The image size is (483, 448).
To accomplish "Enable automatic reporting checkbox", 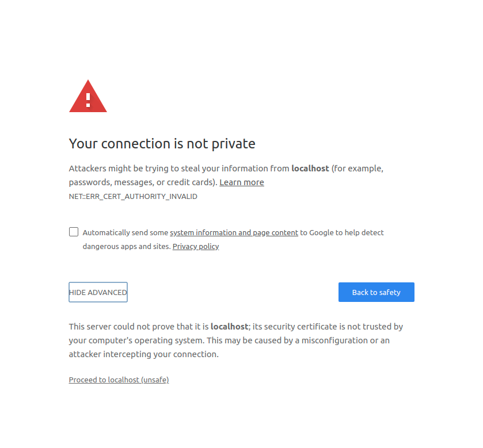I will (x=74, y=232).
